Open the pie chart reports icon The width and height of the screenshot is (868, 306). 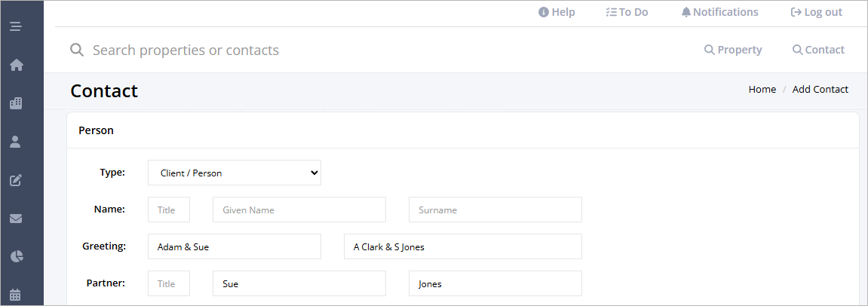coord(16,256)
